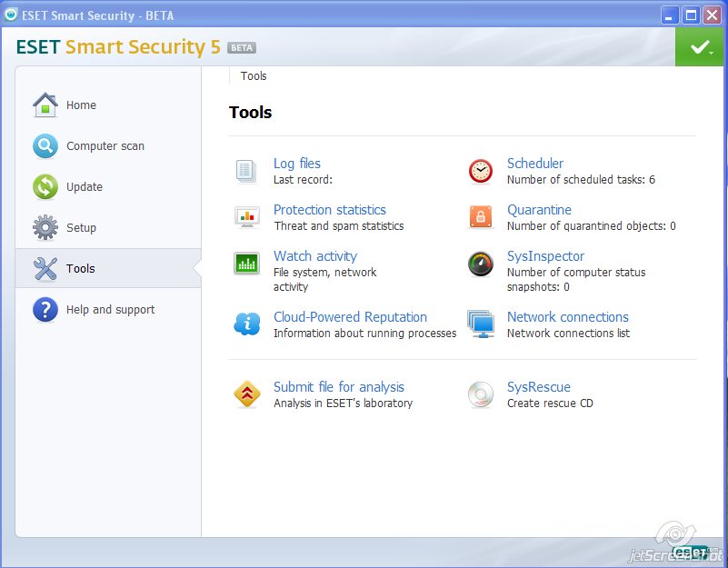Click the 'Last record:' text
The height and width of the screenshot is (568, 728).
(303, 180)
